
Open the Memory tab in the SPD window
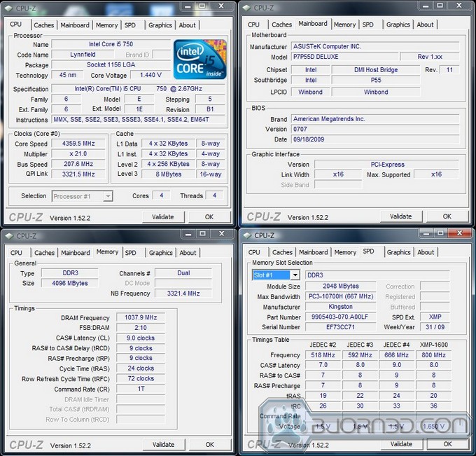click(345, 252)
